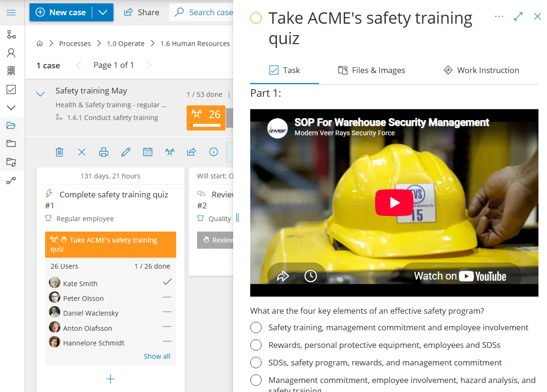This screenshot has width=547, height=392.
Task: Open the tasks checkmark sidebar icon
Action: pos(11,90)
